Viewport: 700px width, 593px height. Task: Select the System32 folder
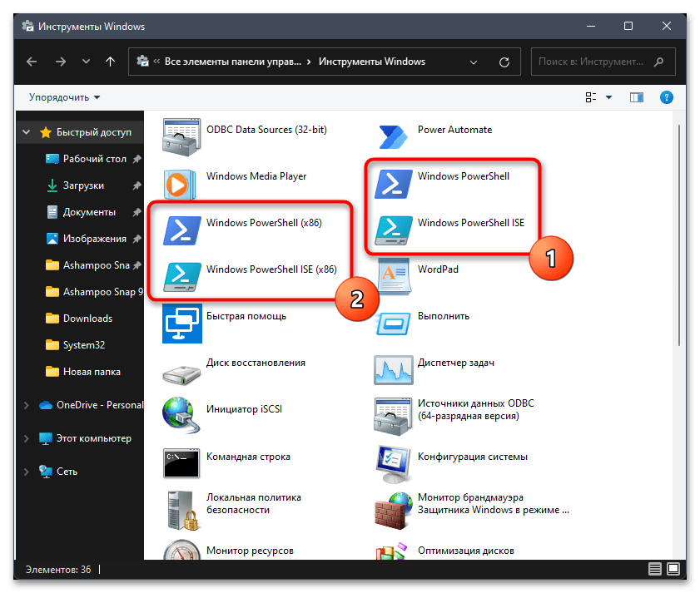point(76,345)
